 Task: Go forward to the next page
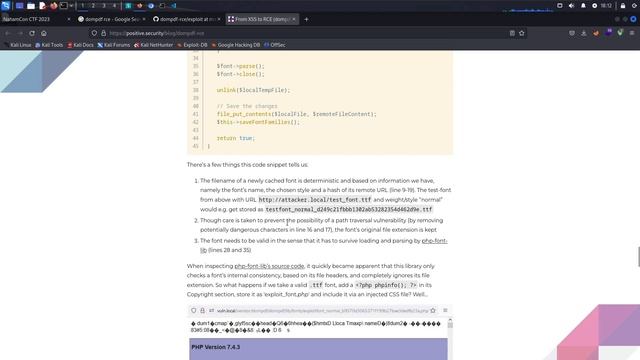click(x=20, y=33)
